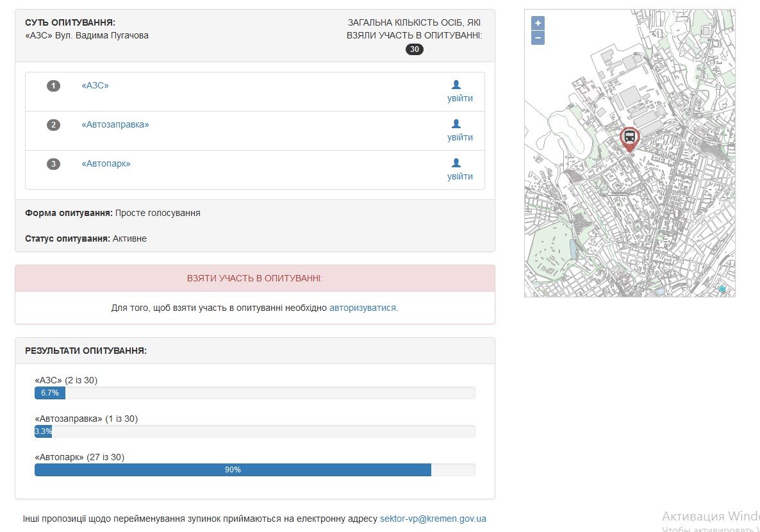Click user icon beside «Автозаправка» option
Viewport: 760px width, 532px height.
(x=456, y=124)
